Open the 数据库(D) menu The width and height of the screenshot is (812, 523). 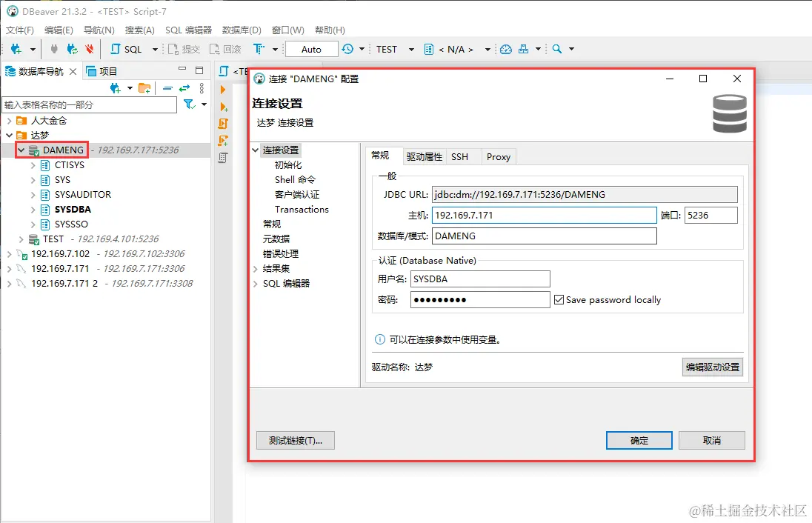tap(242, 30)
